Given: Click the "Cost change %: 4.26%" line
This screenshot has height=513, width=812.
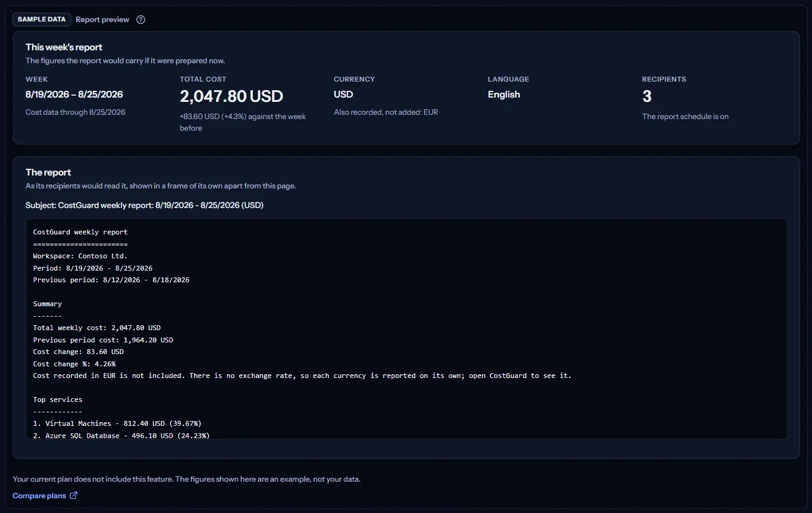Looking at the screenshot, I should tap(74, 364).
